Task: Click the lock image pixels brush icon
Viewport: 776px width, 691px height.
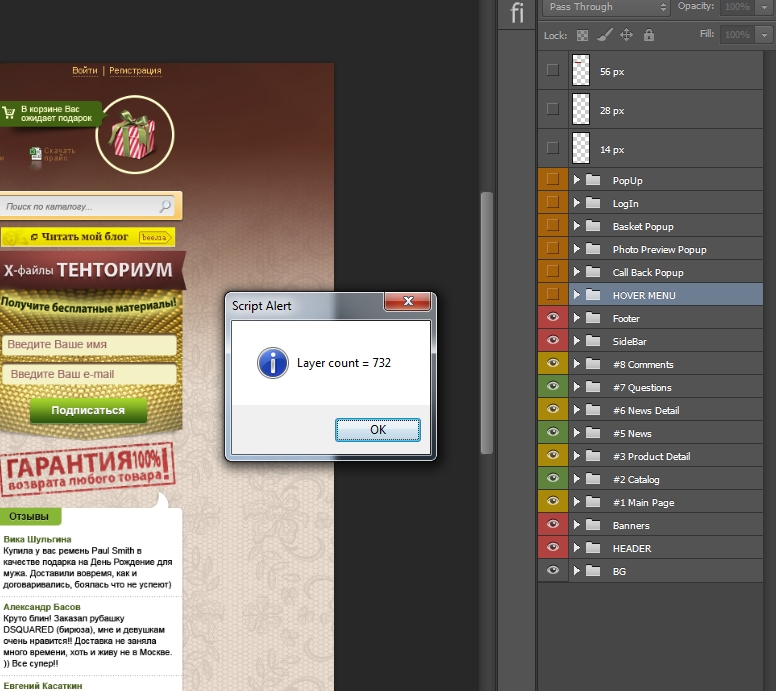Action: [x=604, y=35]
